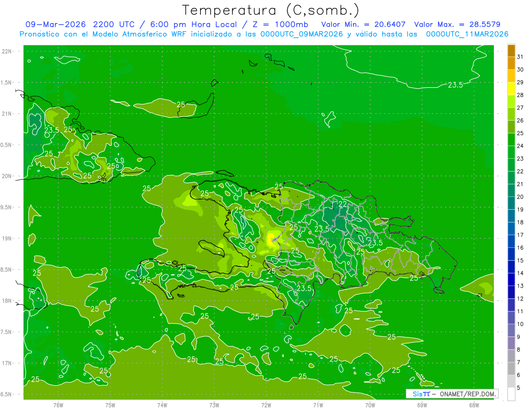The image size is (532, 411).
Task: Click the 69W longitude axis label
Action: coord(422,405)
